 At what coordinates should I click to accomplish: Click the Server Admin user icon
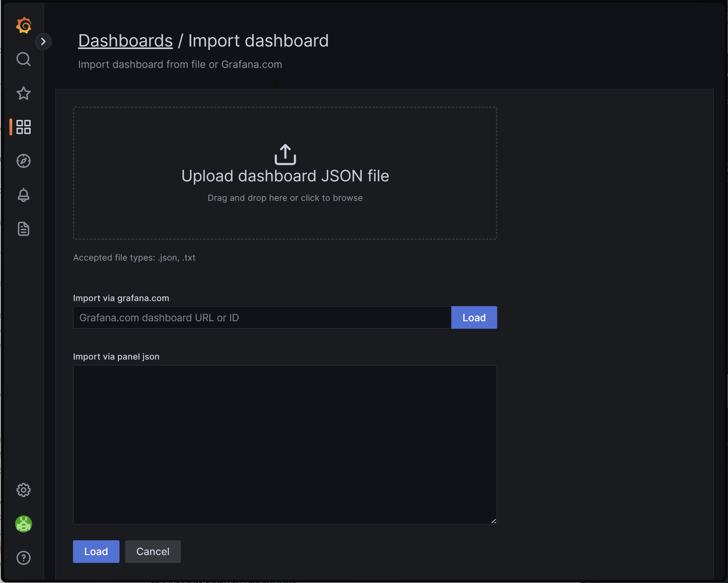click(x=24, y=524)
